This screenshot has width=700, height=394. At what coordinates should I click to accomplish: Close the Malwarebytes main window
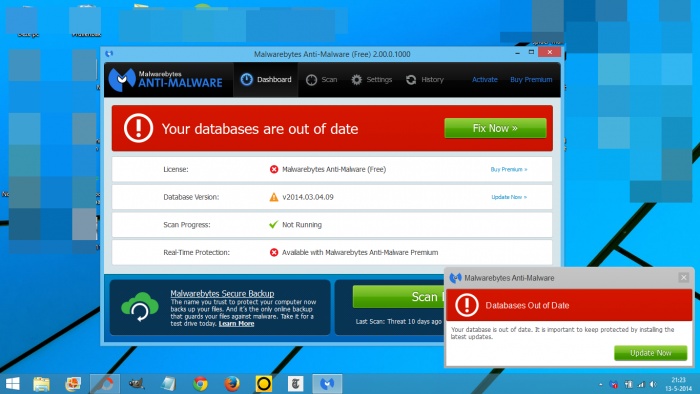click(550, 52)
